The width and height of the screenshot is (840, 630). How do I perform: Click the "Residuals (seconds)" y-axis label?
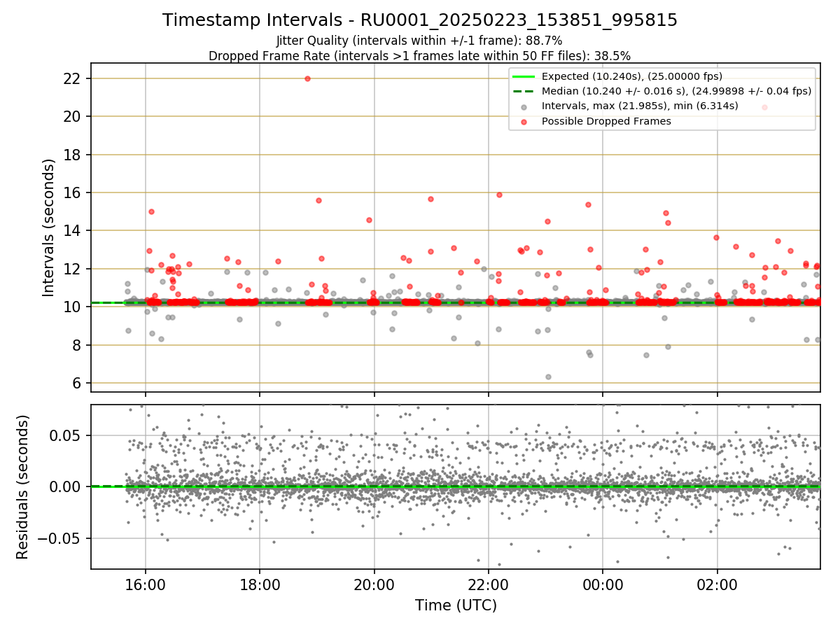tap(23, 486)
